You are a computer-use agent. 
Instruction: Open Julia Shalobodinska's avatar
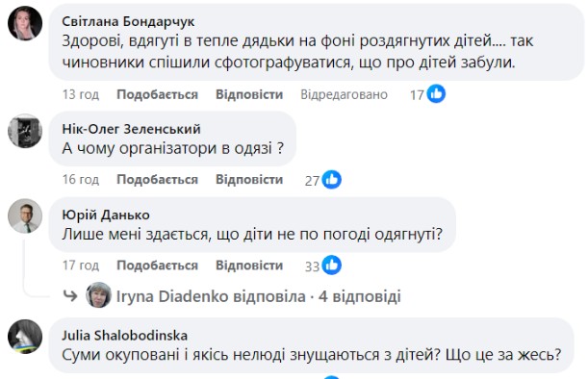25,337
